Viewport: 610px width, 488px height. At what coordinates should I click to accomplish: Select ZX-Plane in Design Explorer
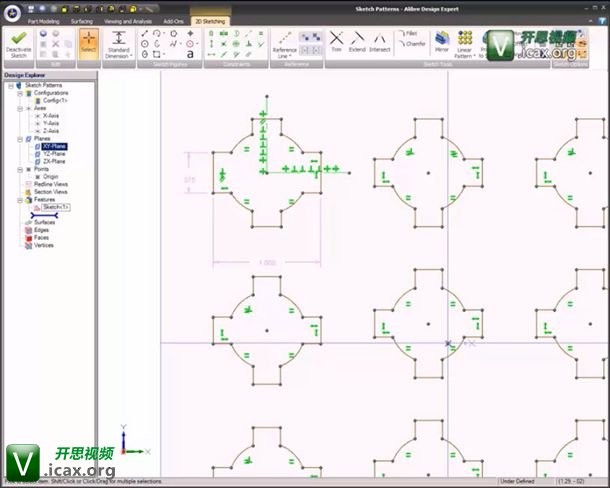(x=54, y=161)
